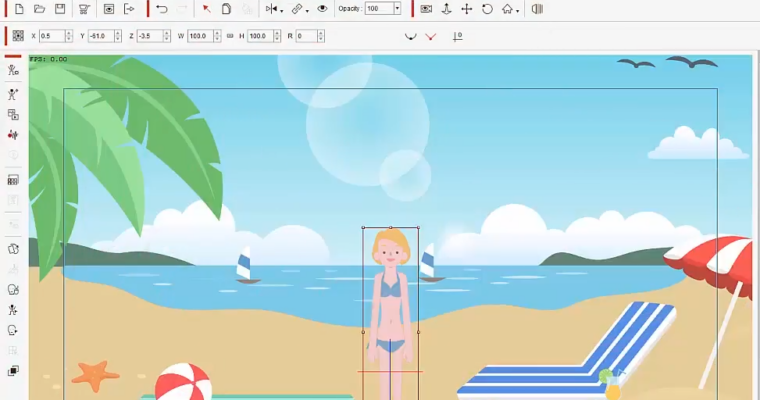This screenshot has height=400, width=760.
Task: Open an existing project folder icon
Action: point(39,9)
